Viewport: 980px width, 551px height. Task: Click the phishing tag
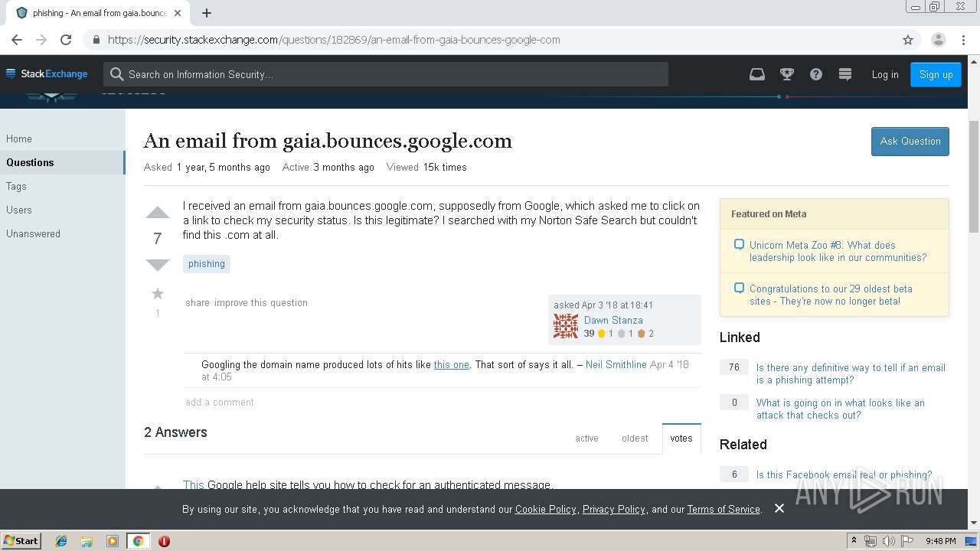point(207,263)
